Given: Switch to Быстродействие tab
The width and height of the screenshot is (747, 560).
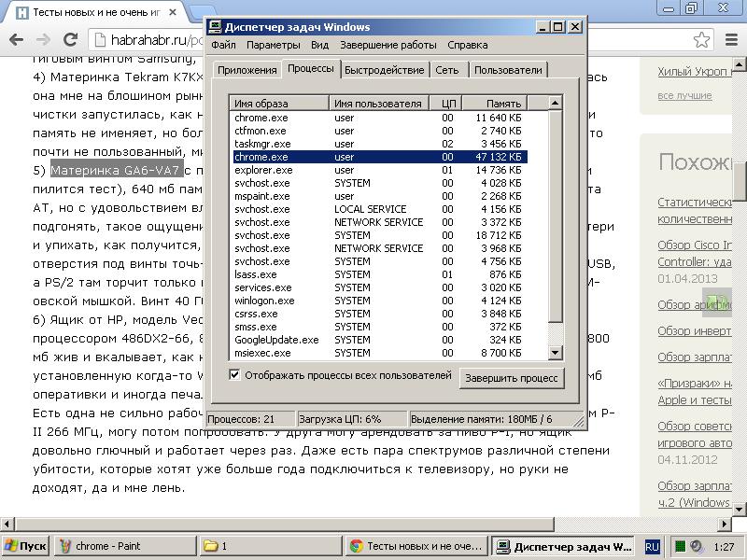Looking at the screenshot, I should [x=384, y=70].
